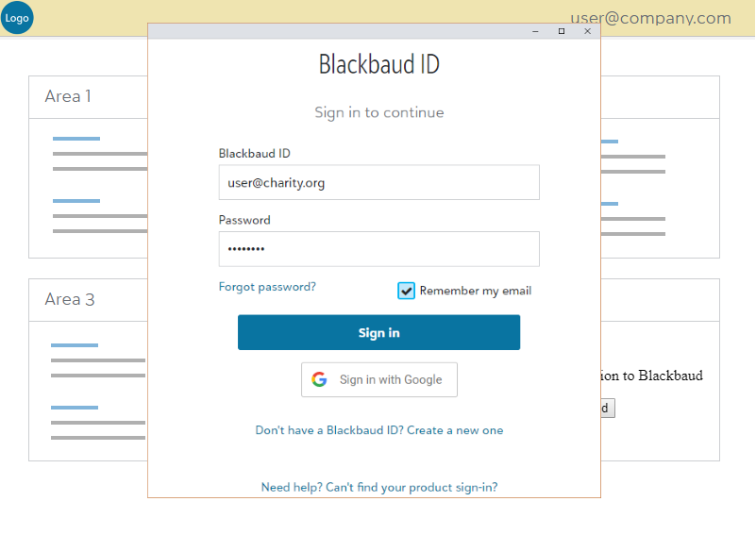The width and height of the screenshot is (756, 535).
Task: Click the Password field label
Action: (244, 220)
